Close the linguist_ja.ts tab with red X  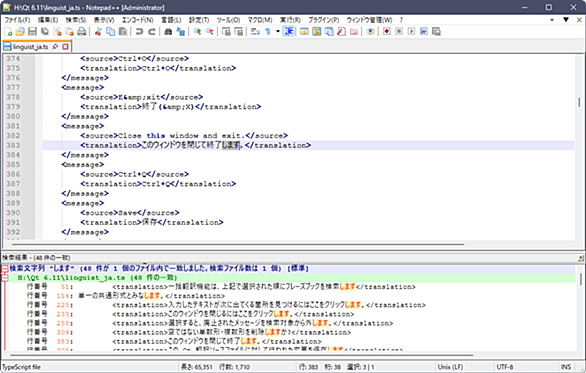65,47
